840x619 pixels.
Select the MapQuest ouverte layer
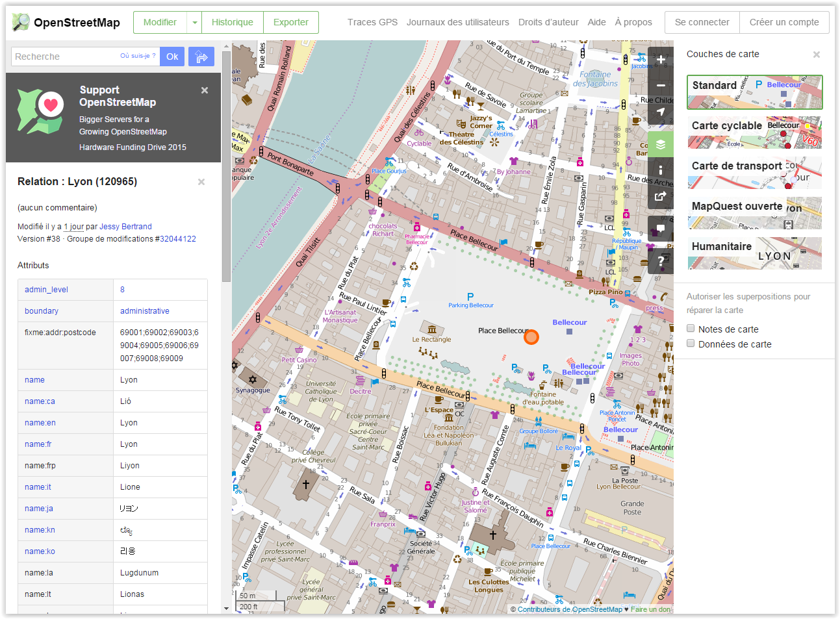(755, 213)
